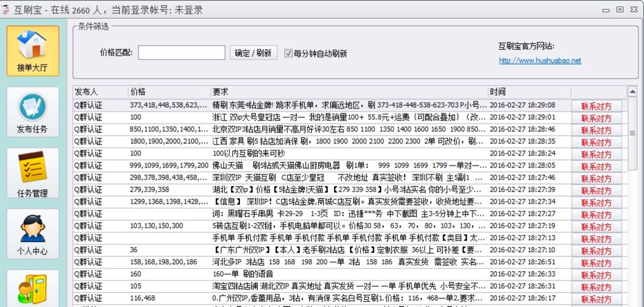Click 联系对方 for the 18:26:33 row
Viewport: 644px width, 307px height.
coord(596,275)
